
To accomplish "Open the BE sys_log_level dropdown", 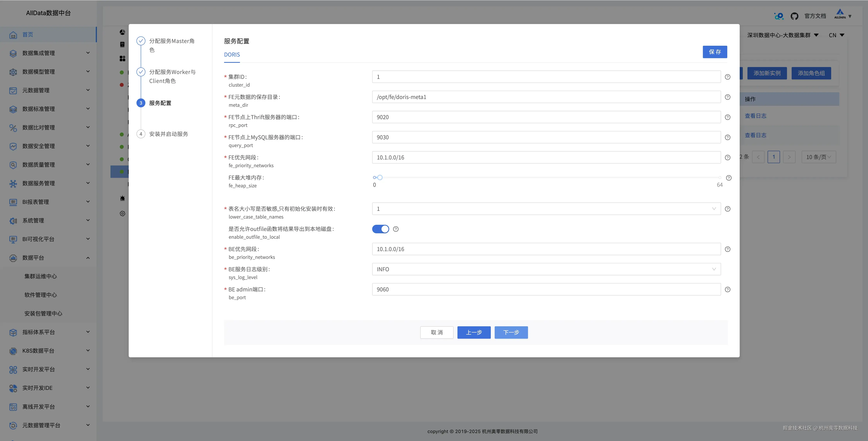I will click(x=546, y=269).
